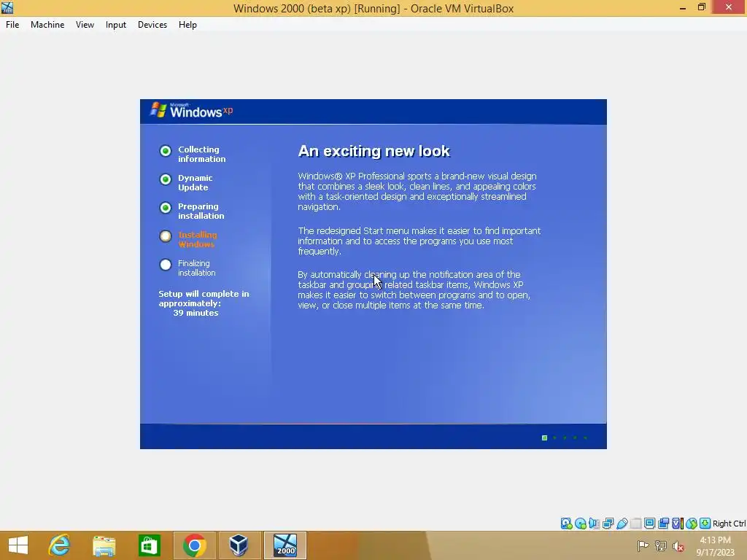
Task: Open the Machine menu
Action: tap(47, 25)
